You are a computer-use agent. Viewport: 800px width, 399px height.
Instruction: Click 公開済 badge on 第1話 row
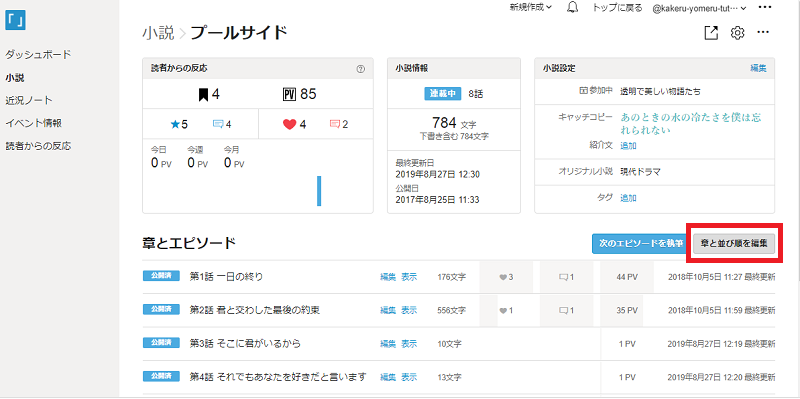coord(161,276)
